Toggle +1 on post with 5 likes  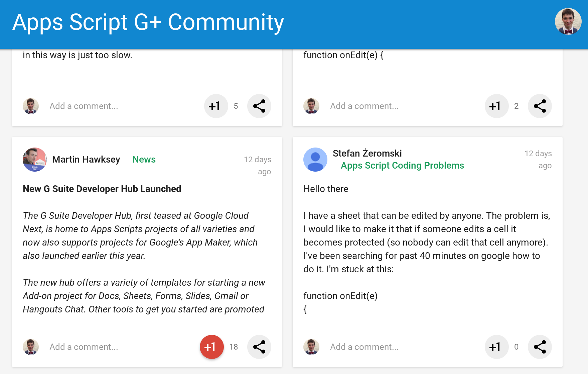[216, 106]
